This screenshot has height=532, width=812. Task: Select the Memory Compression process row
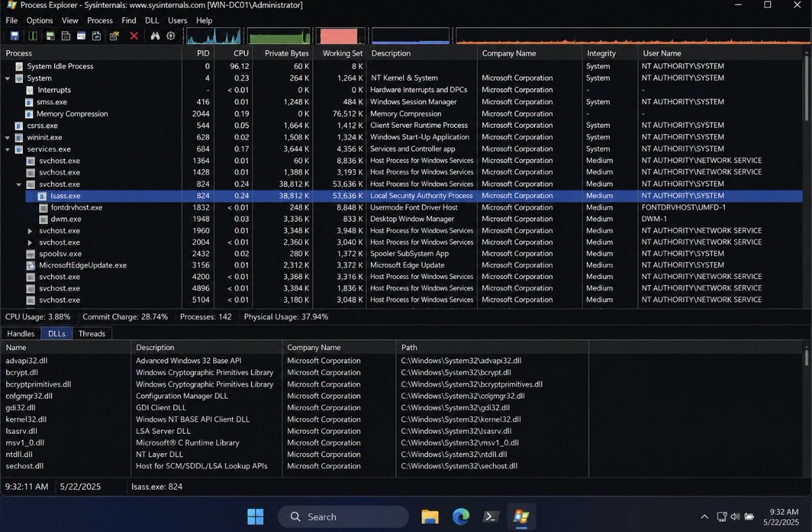pos(403,114)
